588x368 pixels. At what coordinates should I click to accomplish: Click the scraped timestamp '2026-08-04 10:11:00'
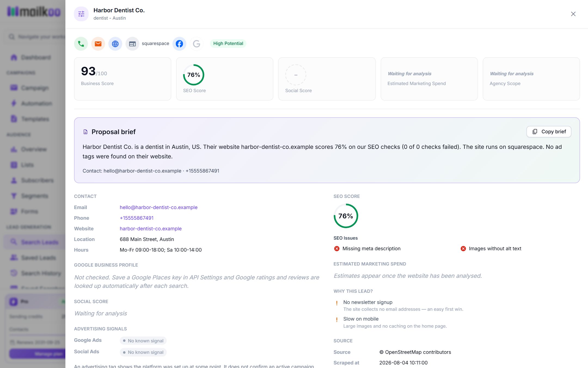click(x=403, y=363)
